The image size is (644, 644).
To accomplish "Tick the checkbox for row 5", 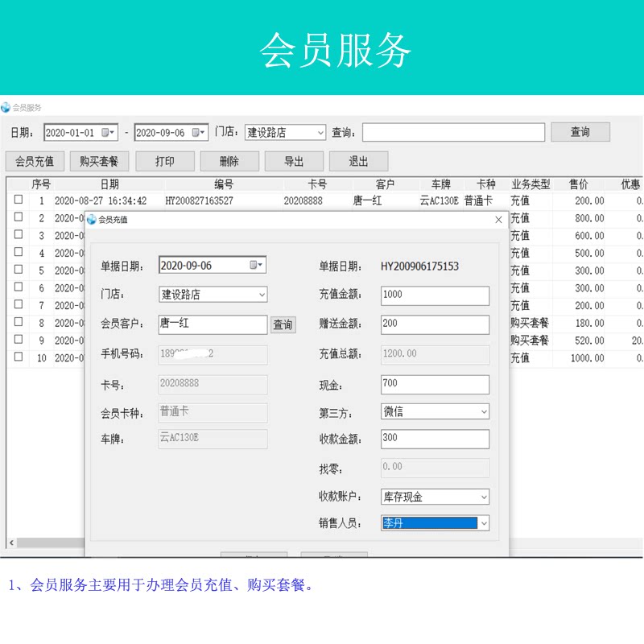I will (x=19, y=270).
